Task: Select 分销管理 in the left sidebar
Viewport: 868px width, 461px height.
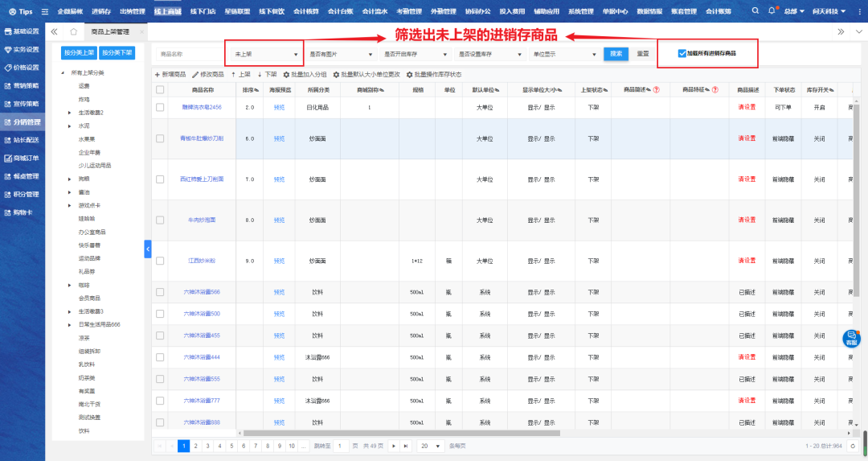Action: pyautogui.click(x=23, y=122)
